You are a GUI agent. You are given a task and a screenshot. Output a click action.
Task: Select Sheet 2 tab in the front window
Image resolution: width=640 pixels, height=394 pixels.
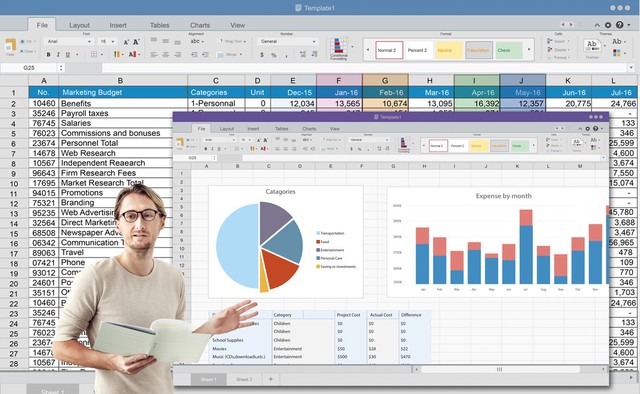(244, 379)
